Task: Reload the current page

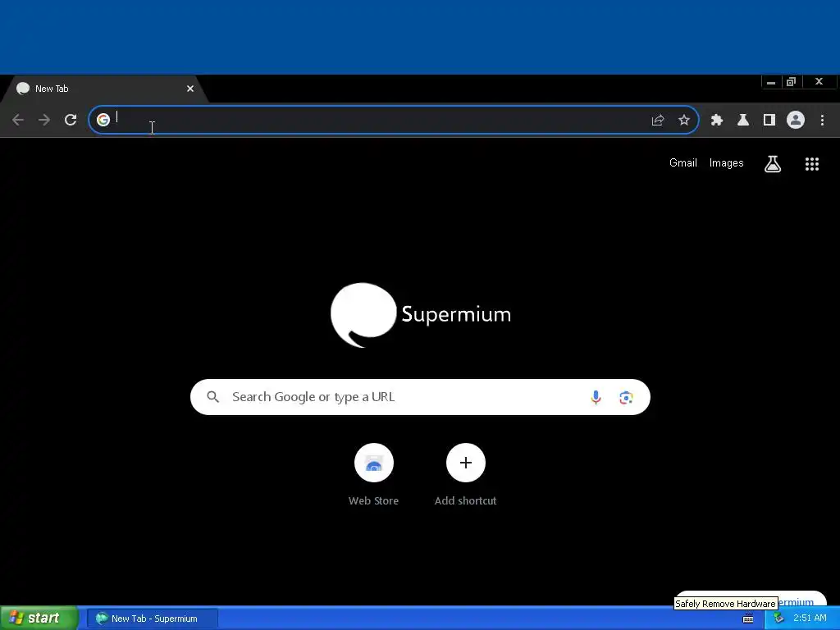Action: click(71, 120)
